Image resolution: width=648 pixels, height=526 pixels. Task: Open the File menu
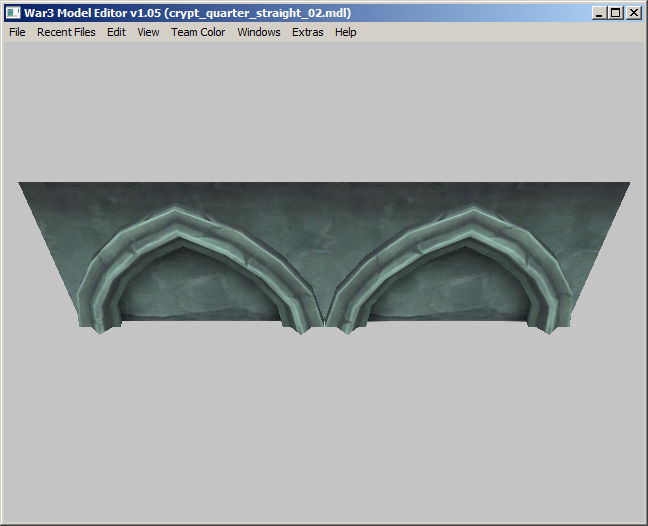click(x=17, y=32)
